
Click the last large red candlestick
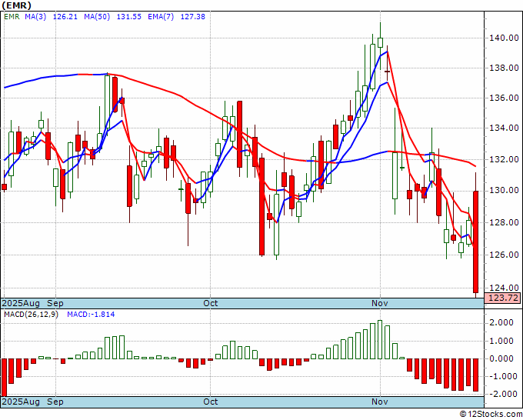[x=475, y=242]
